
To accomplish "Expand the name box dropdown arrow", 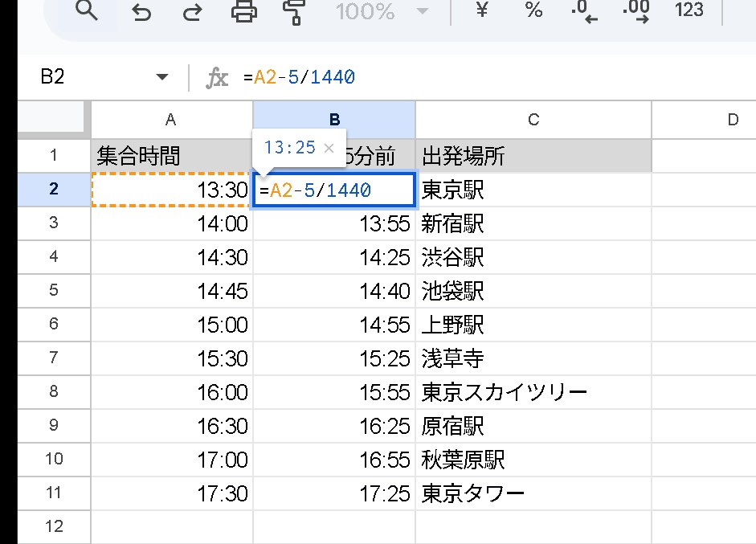I will (x=162, y=77).
